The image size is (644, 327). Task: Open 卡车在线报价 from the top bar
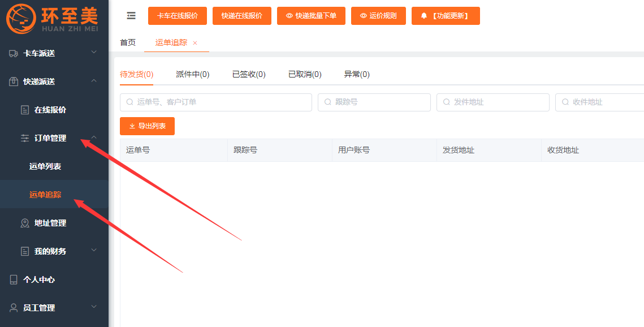click(x=178, y=16)
